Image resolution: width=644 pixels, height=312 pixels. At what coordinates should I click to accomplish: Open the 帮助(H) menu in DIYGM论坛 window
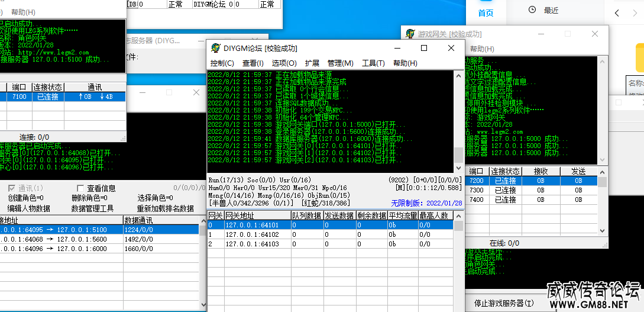click(405, 63)
